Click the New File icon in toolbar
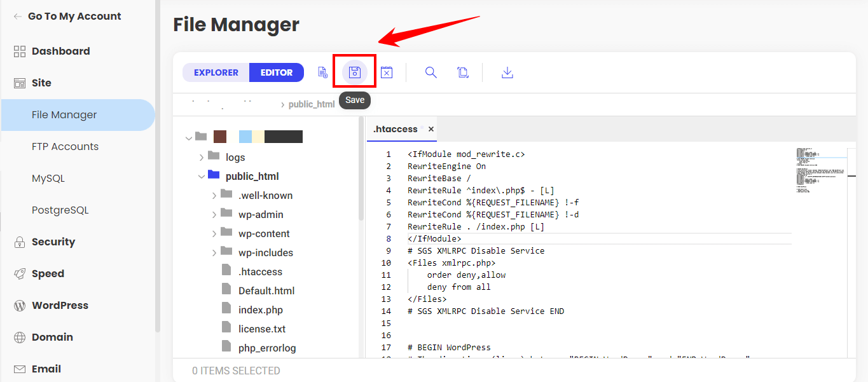 tap(323, 72)
